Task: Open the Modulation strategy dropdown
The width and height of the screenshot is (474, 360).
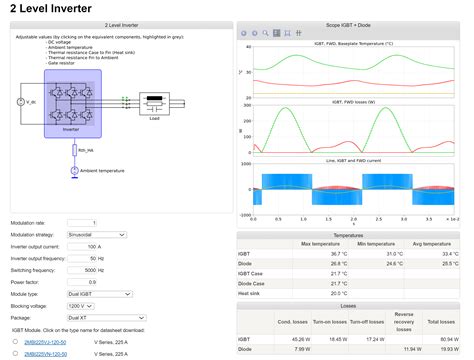Action: (97, 235)
